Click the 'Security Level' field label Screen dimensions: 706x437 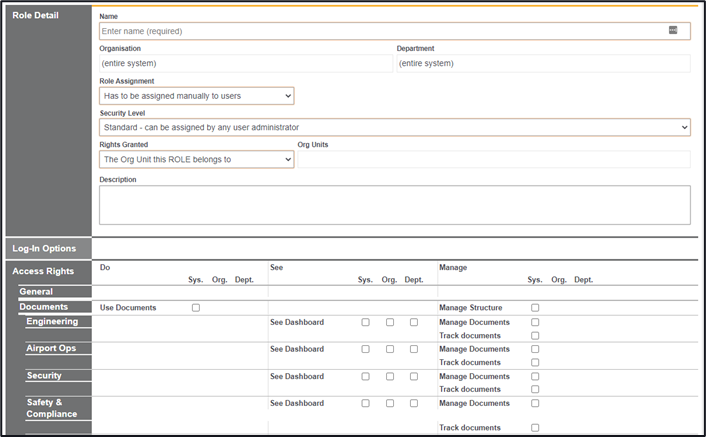(122, 113)
